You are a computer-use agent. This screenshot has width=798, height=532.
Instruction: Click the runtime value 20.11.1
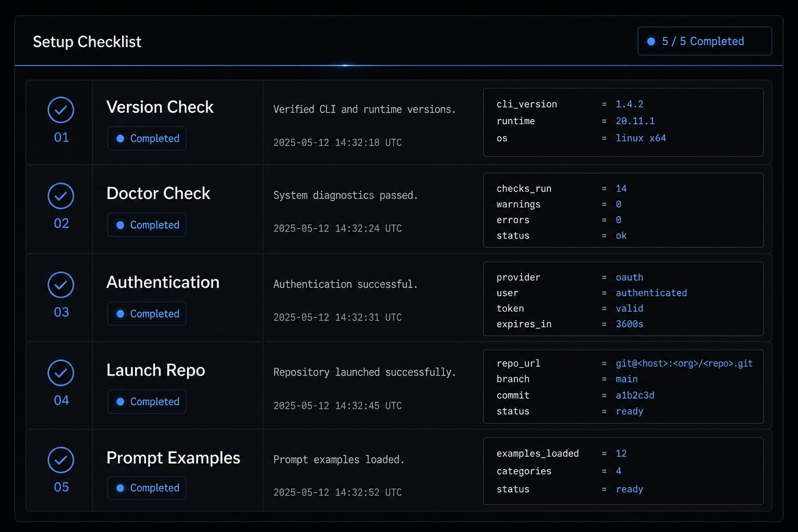coord(635,121)
